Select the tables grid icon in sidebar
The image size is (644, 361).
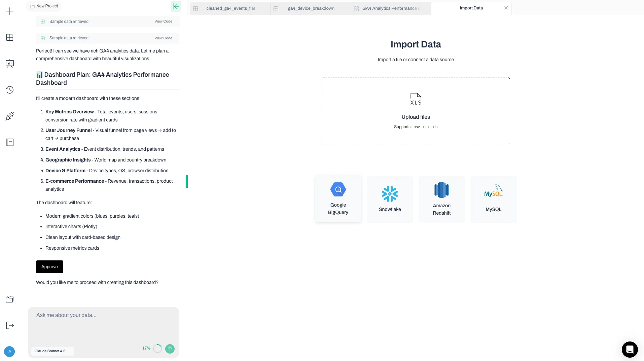pos(9,37)
